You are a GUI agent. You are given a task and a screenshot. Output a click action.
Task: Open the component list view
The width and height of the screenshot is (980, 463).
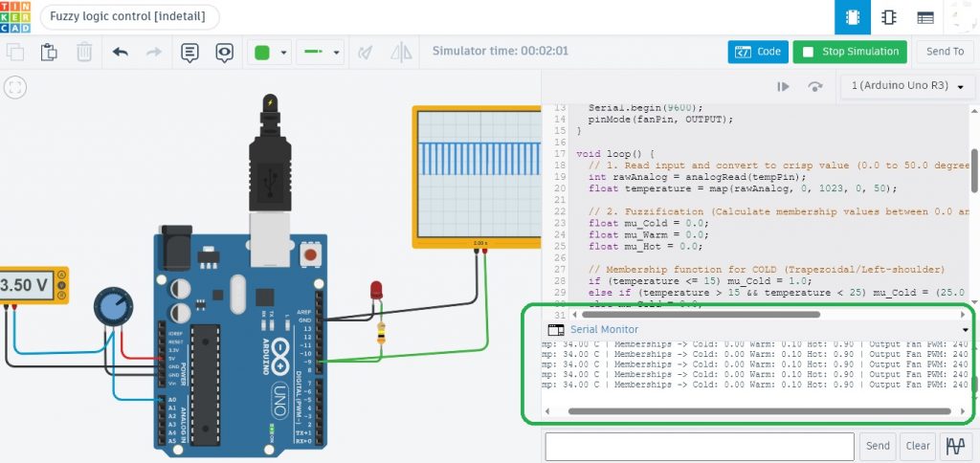pos(925,17)
